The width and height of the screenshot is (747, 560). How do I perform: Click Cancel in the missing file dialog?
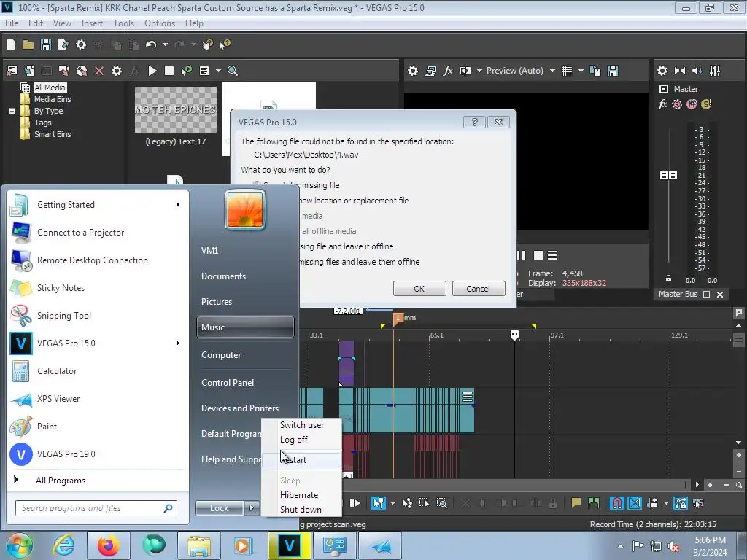(479, 289)
